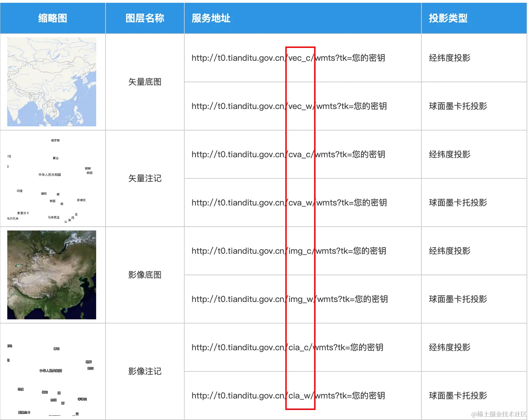529x420 pixels.
Task: Click the vec_c wmts service address
Action: click(288, 58)
